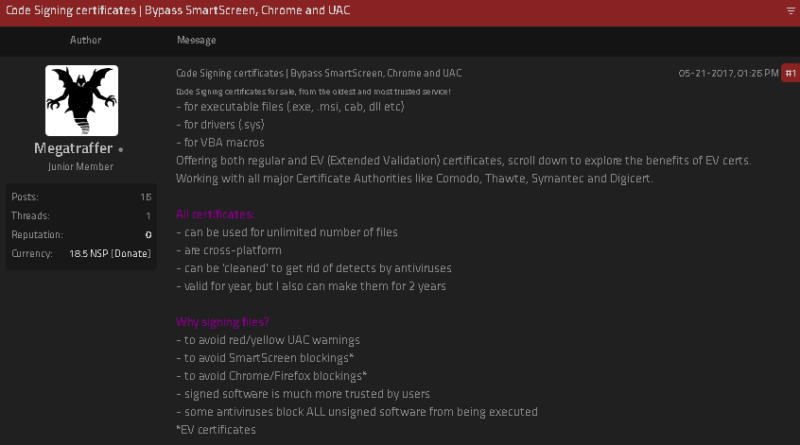Click the 05-21-2017 post timestamp

tap(728, 73)
